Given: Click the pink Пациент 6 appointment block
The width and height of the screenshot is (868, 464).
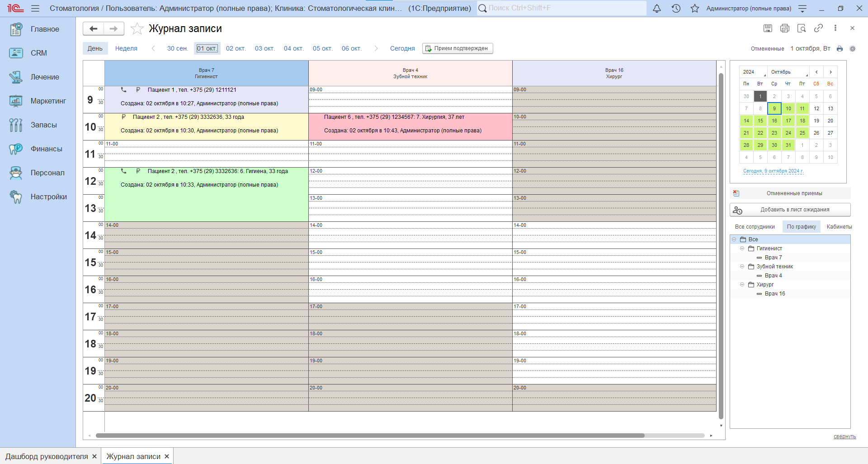Looking at the screenshot, I should click(410, 127).
